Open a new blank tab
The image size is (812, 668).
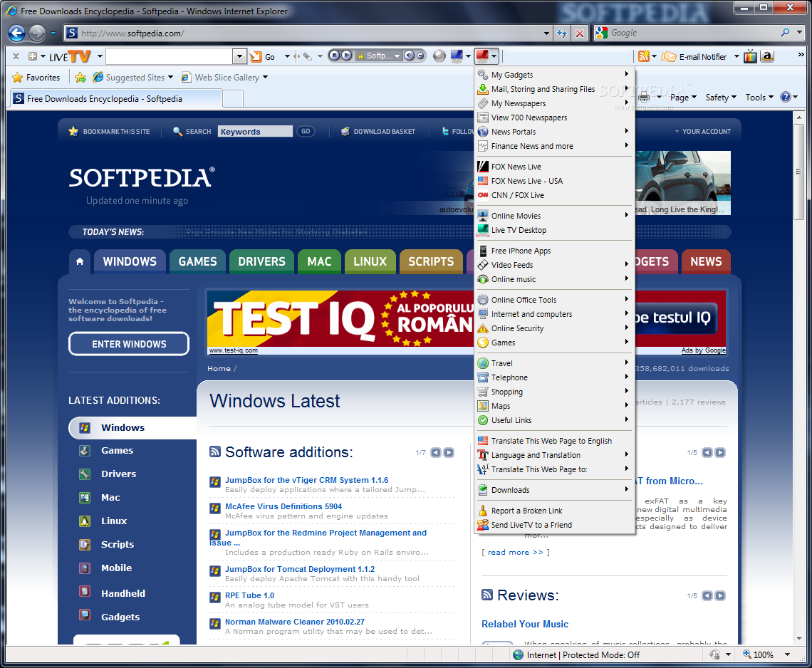pos(233,98)
